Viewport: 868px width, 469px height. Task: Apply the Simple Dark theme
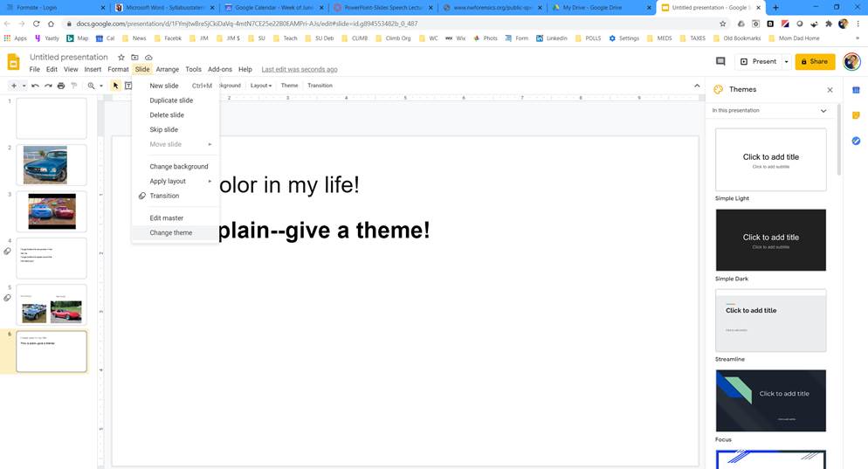click(x=770, y=239)
